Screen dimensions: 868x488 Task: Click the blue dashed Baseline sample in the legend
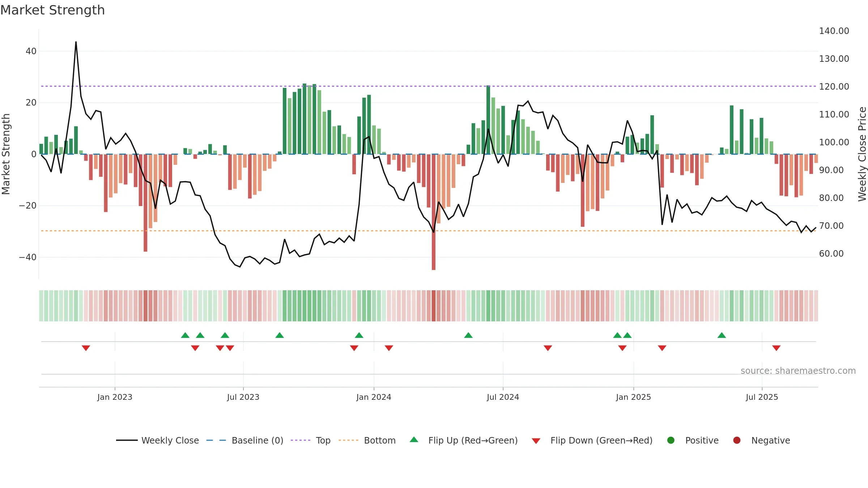click(216, 440)
